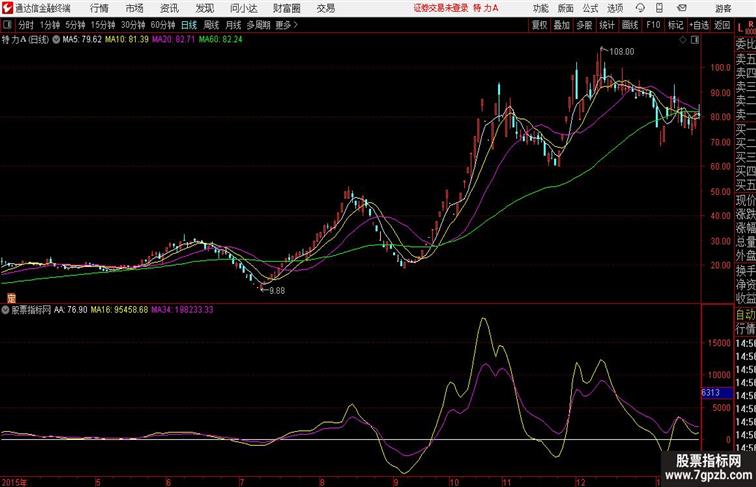Switch to 15分钟 period
The height and width of the screenshot is (487, 756).
coord(103,25)
